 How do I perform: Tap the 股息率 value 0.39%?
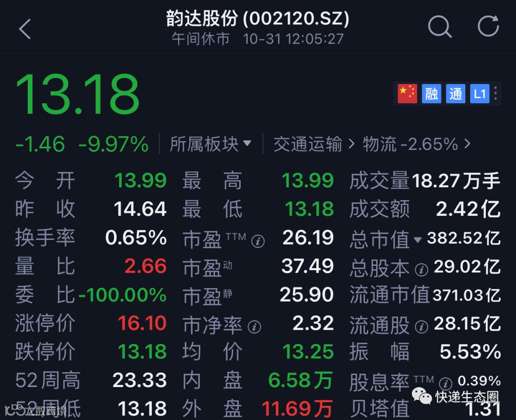[479, 381]
